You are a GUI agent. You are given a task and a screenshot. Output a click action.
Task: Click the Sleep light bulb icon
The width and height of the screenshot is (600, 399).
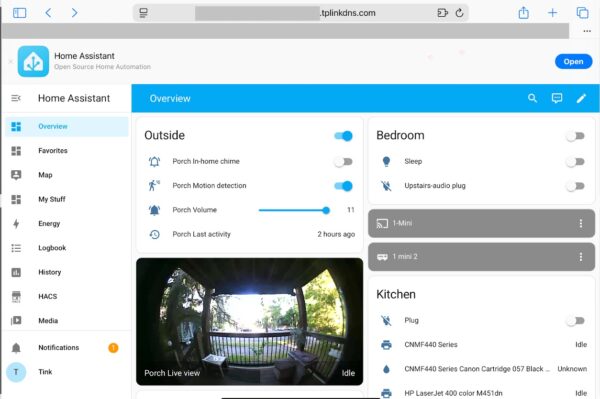pyautogui.click(x=386, y=161)
